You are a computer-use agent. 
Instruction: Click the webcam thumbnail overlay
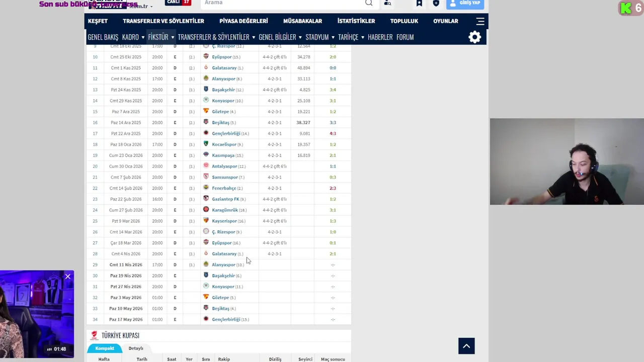567,161
